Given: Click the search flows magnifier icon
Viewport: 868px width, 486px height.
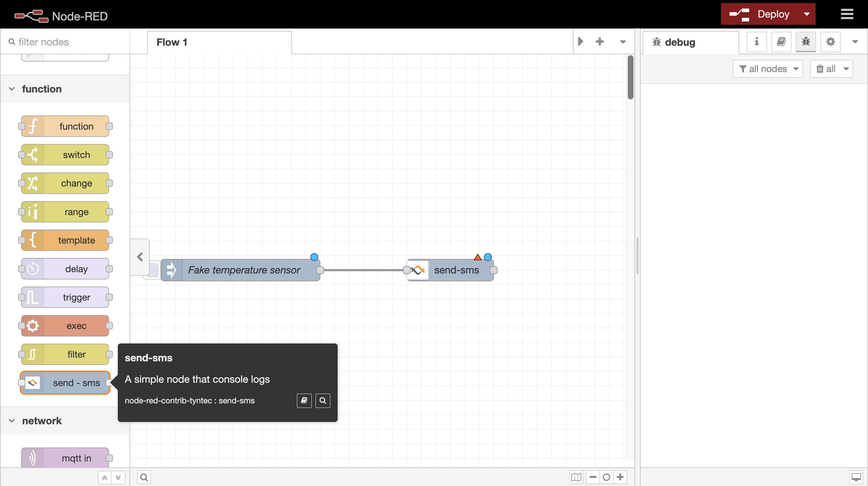Looking at the screenshot, I should pos(144,477).
